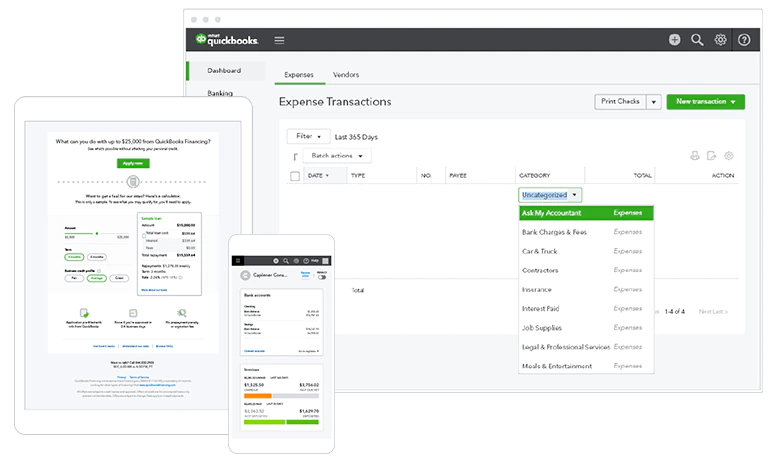Tap the no prepayment penalty icon on tablet

(182, 313)
